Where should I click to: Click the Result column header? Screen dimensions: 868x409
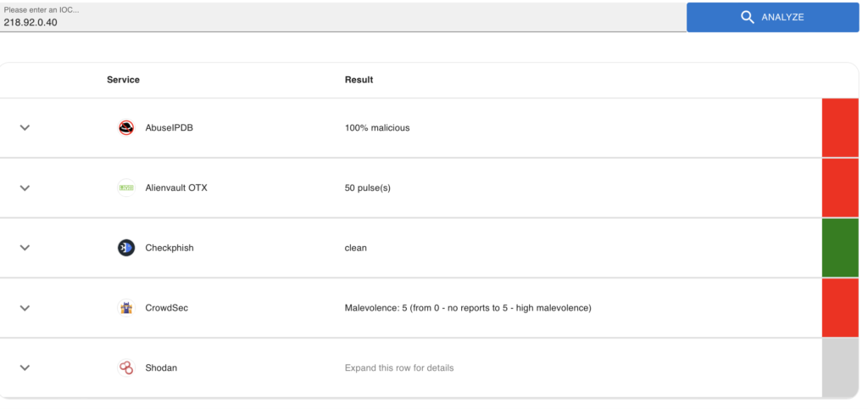[x=359, y=80]
